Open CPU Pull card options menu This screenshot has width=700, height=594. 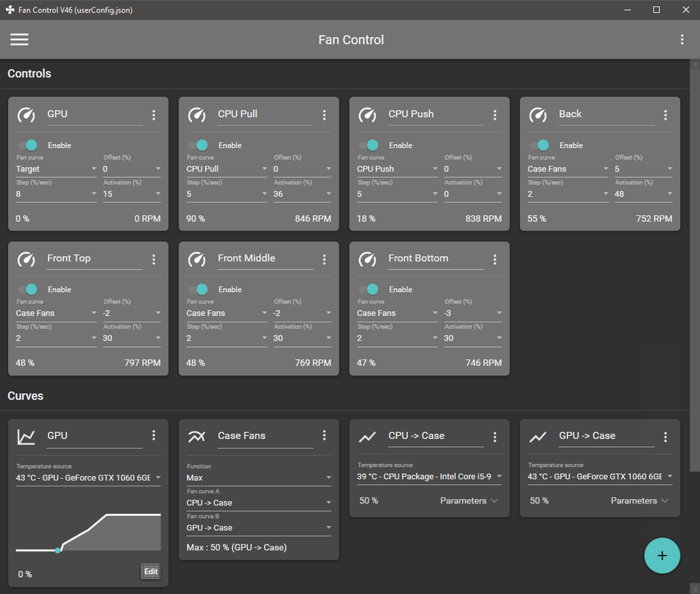324,115
